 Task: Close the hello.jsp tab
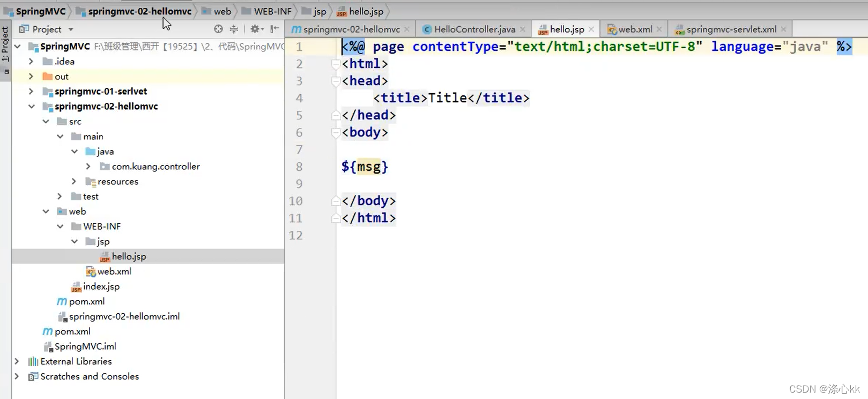point(591,29)
